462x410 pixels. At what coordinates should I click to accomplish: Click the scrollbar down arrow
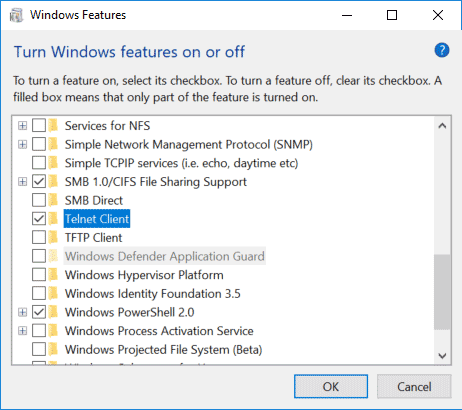(x=442, y=356)
